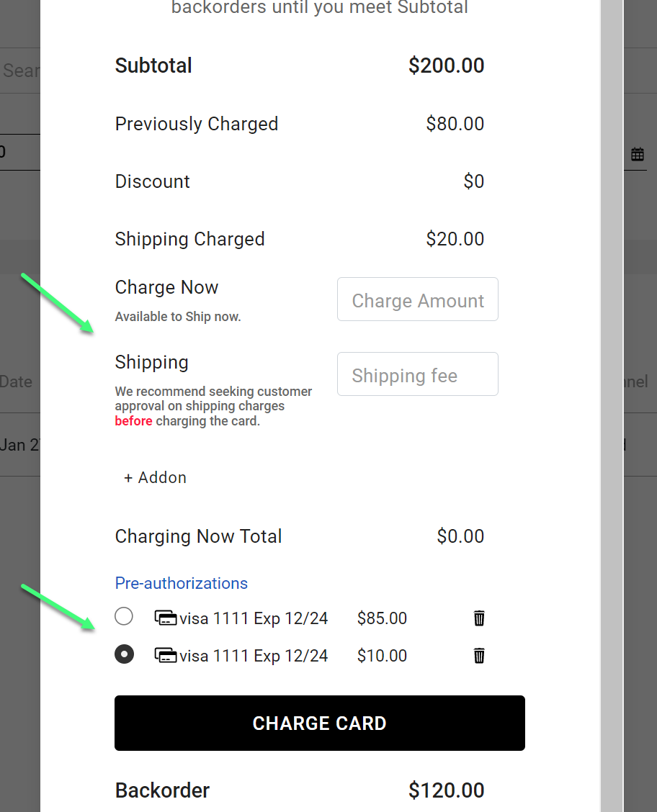Select the $85.00 visa pre-authorization radio
The height and width of the screenshot is (812, 657).
124,617
